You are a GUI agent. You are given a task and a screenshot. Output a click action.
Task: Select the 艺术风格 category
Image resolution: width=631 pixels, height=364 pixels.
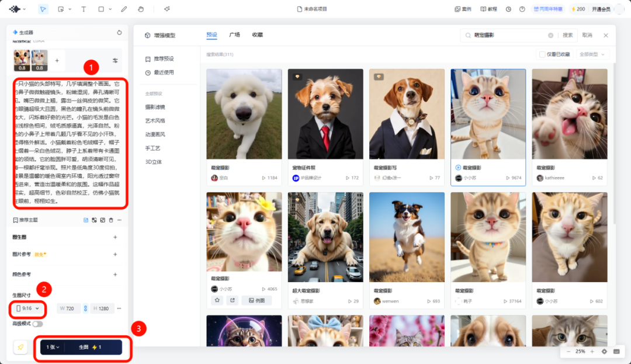(x=155, y=121)
